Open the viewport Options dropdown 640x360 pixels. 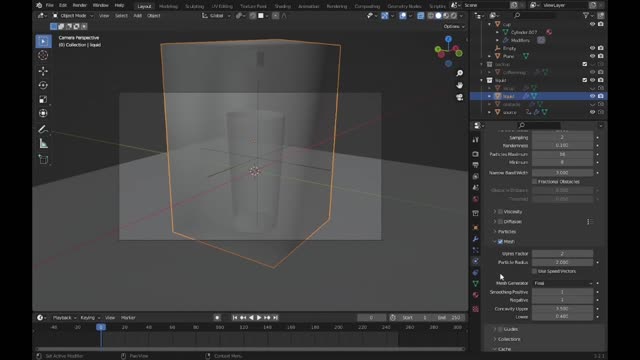[454, 27]
